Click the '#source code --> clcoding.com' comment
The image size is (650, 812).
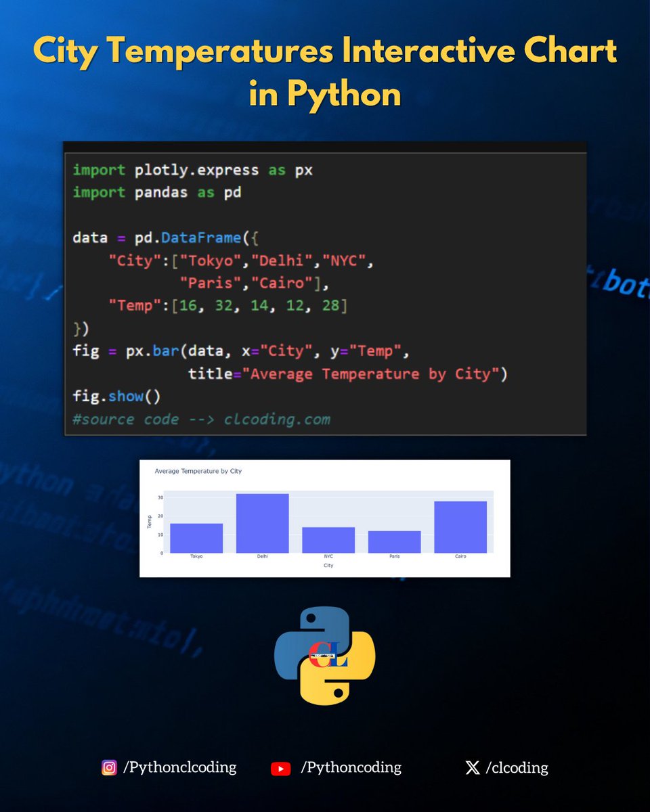click(202, 420)
